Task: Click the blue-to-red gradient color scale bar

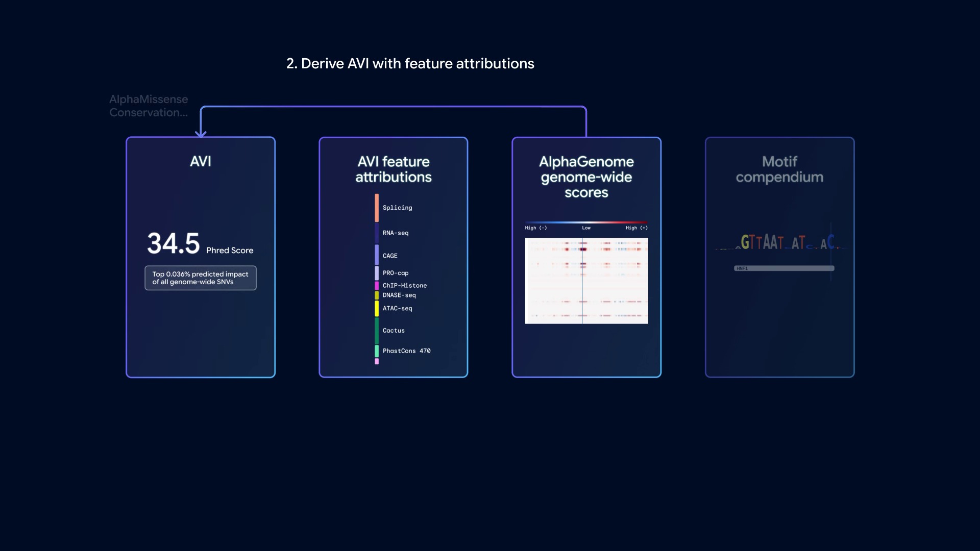Action: pyautogui.click(x=586, y=222)
